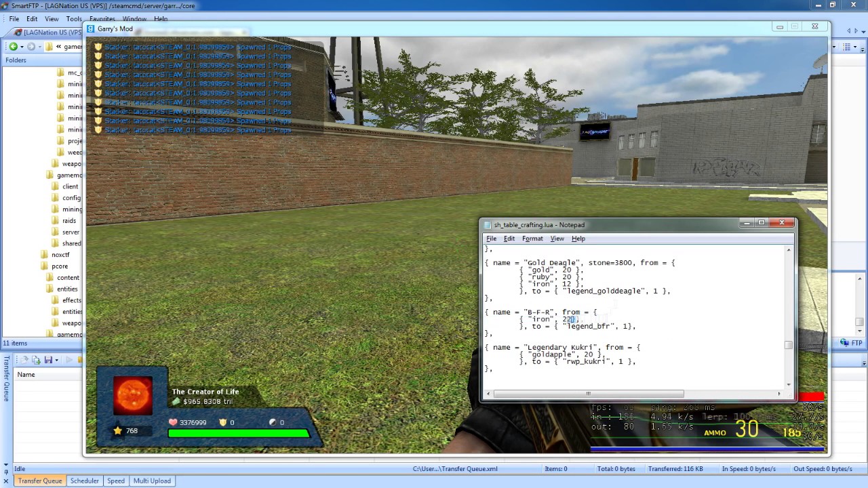This screenshot has width=868, height=488.
Task: Open the SmartFTP View menu
Action: point(52,19)
